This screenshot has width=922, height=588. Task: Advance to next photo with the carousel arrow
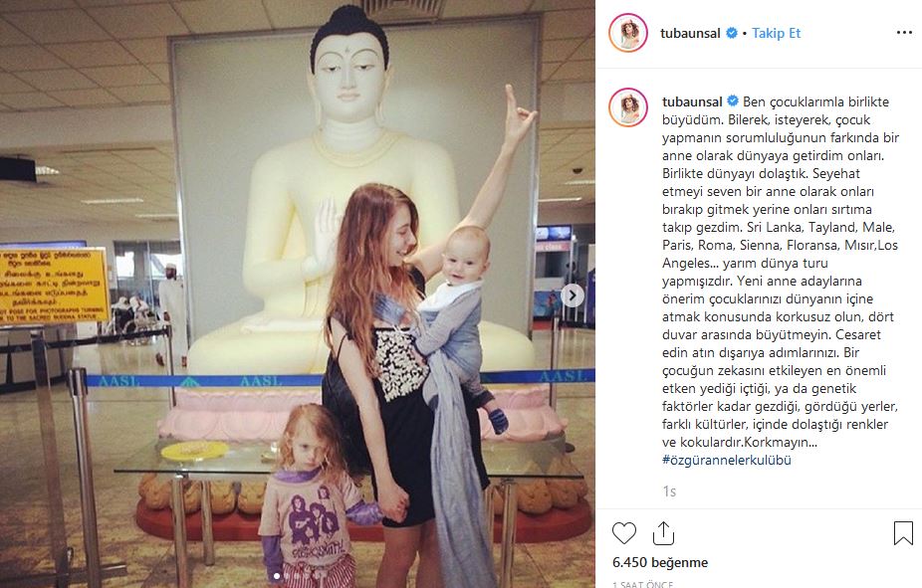[x=573, y=295]
